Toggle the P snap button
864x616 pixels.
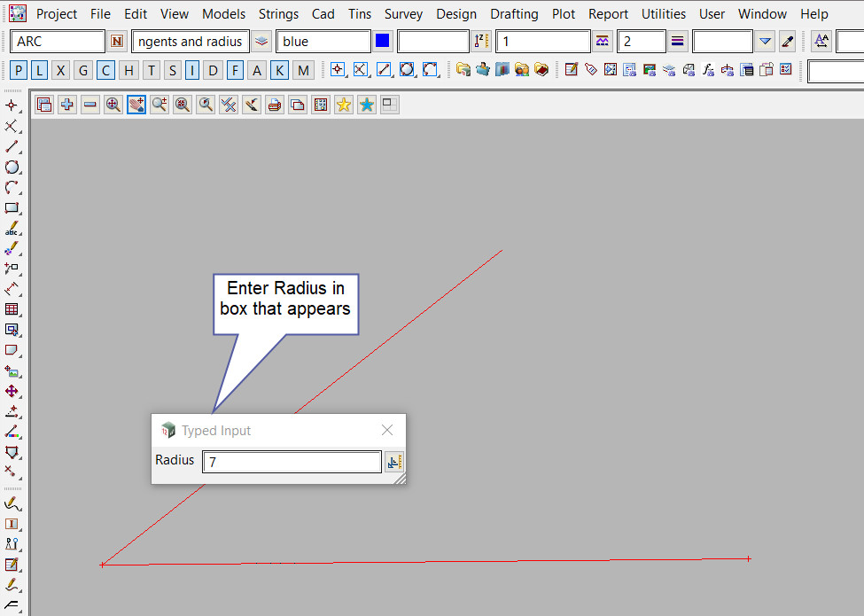pyautogui.click(x=19, y=71)
